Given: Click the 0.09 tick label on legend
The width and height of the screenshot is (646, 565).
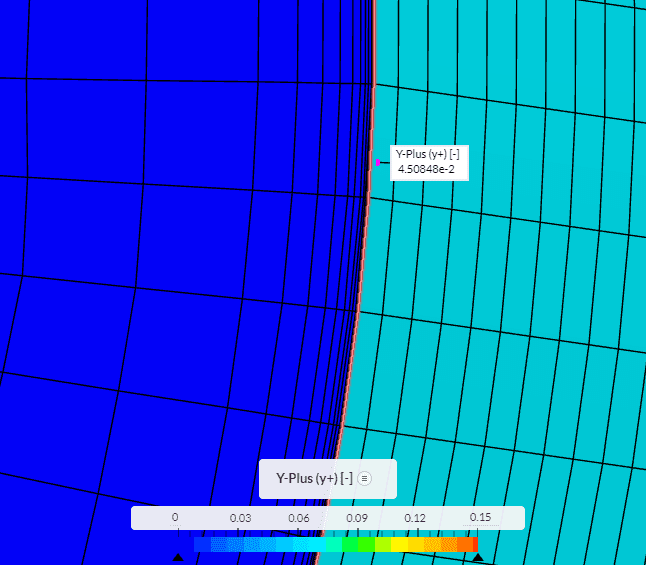Looking at the screenshot, I should [357, 518].
